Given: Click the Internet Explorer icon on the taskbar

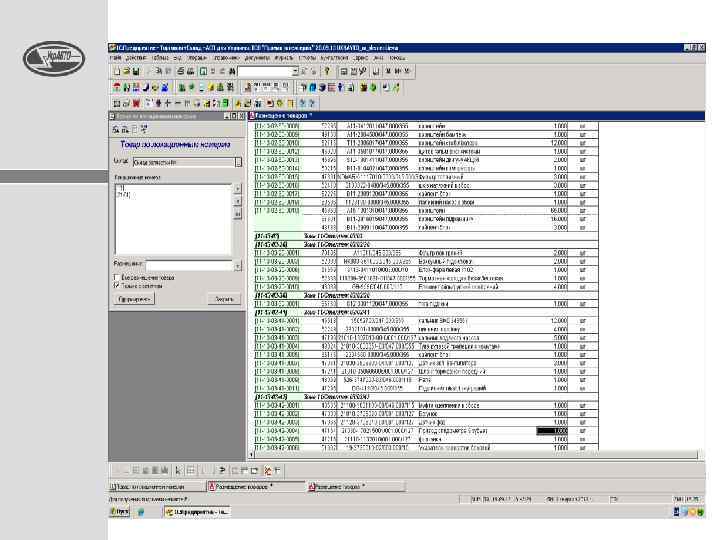Looking at the screenshot, I should [x=141, y=512].
